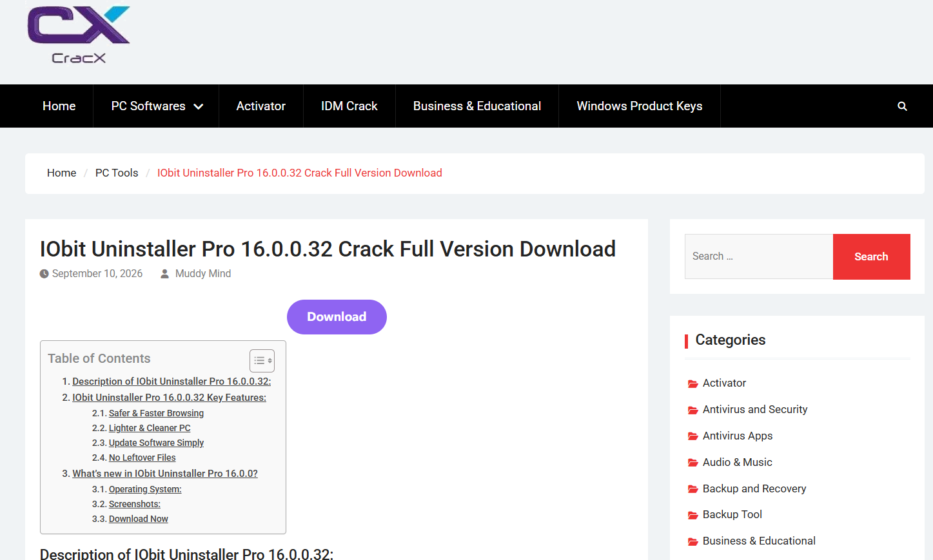Go to Update Software Simply section

(x=156, y=443)
